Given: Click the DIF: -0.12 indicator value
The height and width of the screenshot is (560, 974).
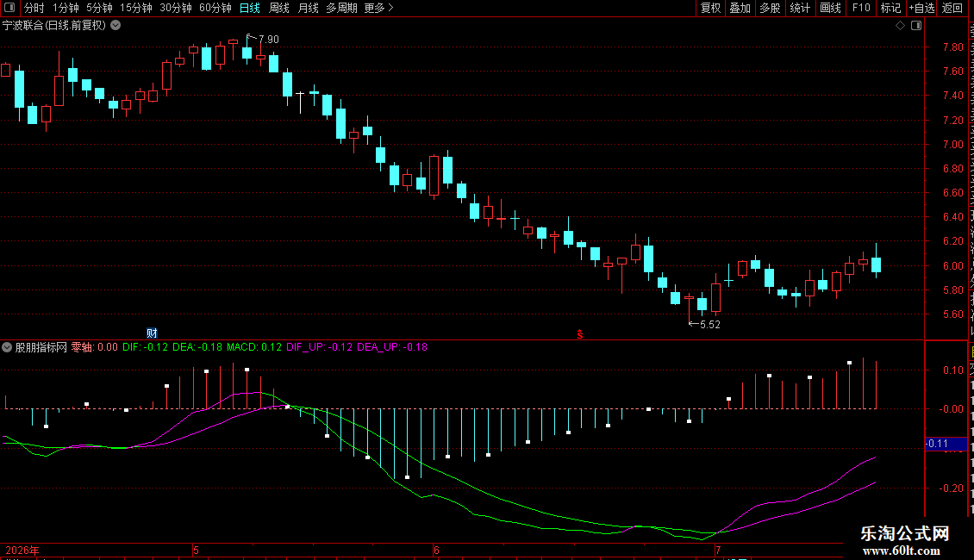Looking at the screenshot, I should tap(145, 347).
